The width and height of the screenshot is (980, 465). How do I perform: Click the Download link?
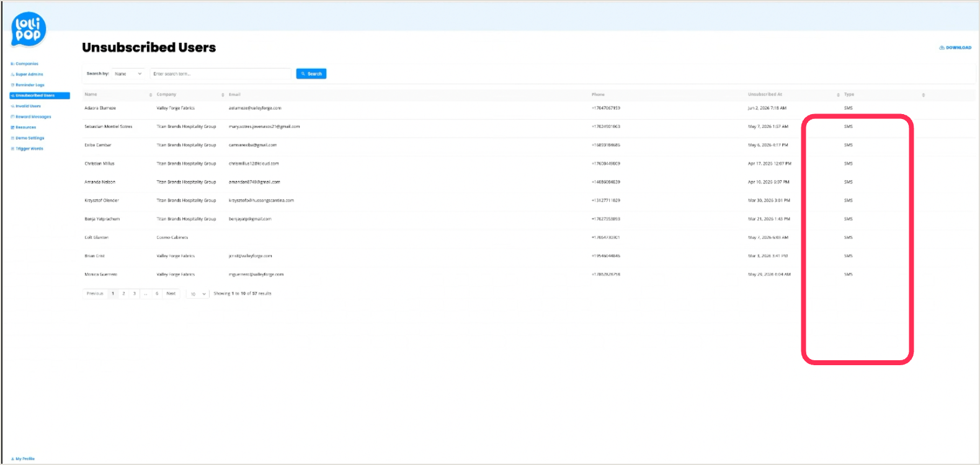coord(955,48)
